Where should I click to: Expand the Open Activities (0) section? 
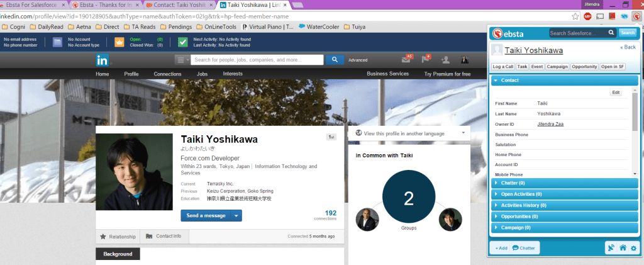pos(564,194)
